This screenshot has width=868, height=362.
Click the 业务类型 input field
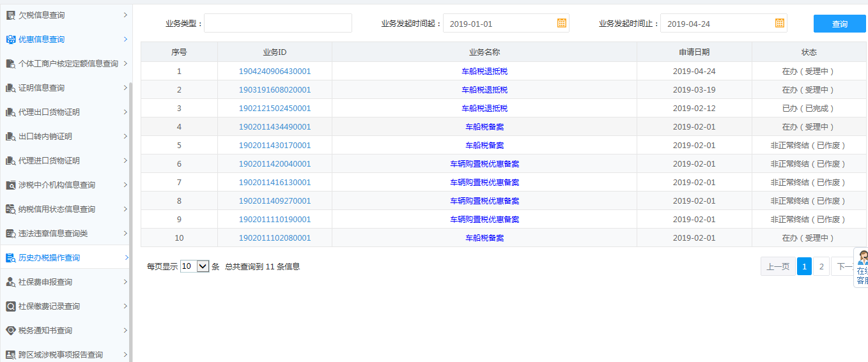tap(277, 23)
